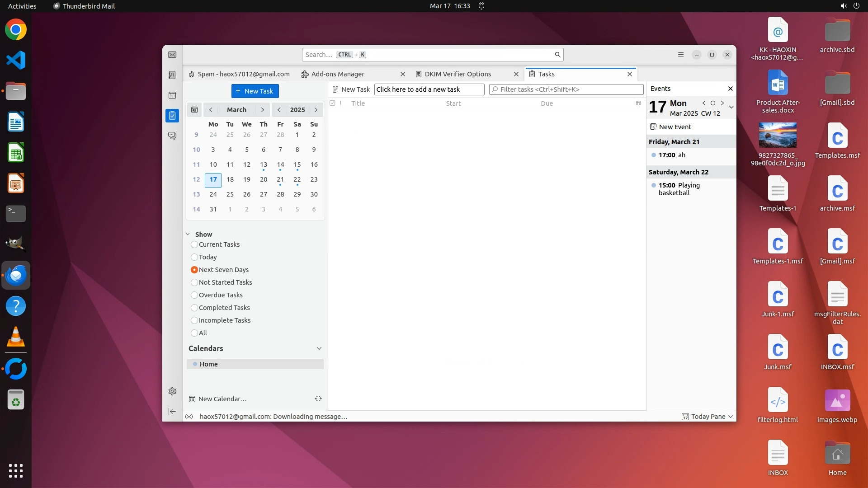Open the Address Book space icon

[172, 75]
